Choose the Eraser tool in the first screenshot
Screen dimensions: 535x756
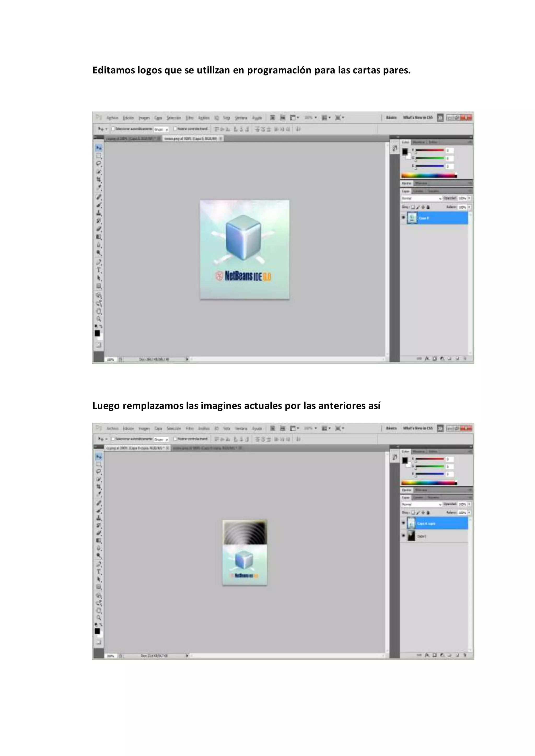coord(98,228)
